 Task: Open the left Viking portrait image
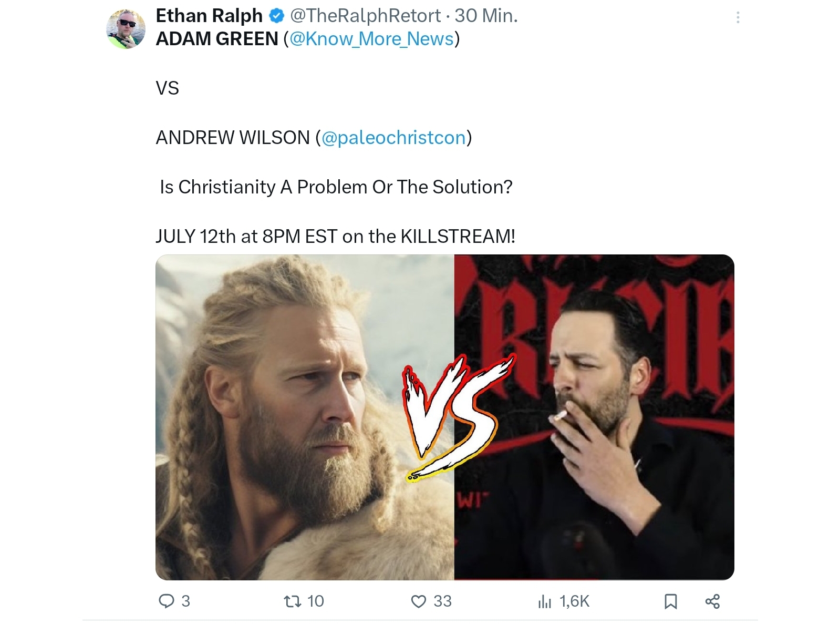[x=305, y=417]
